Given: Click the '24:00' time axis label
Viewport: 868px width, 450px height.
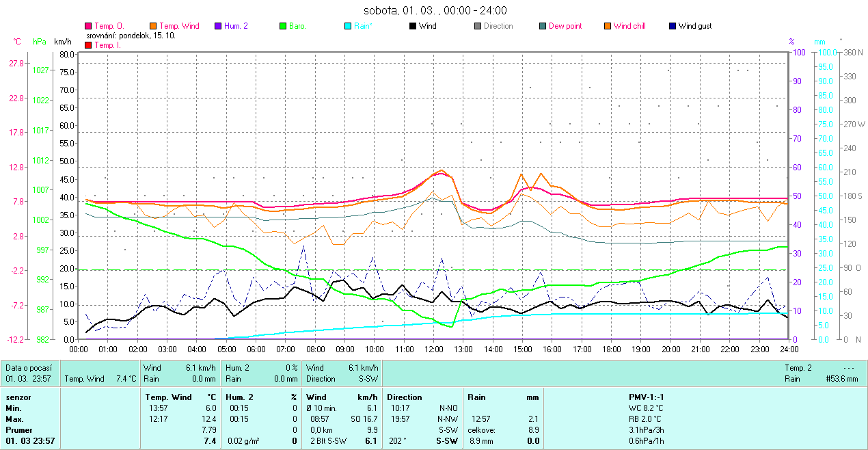Looking at the screenshot, I should (788, 349).
